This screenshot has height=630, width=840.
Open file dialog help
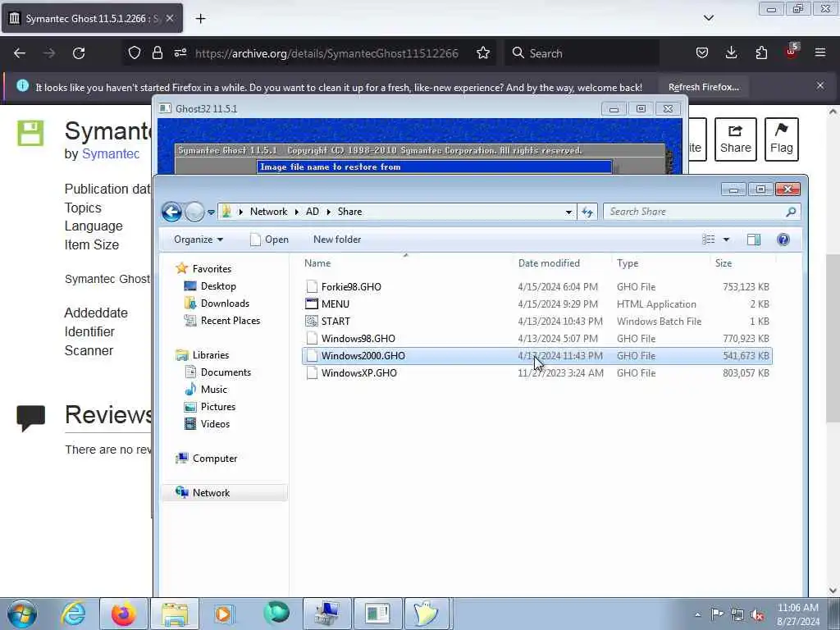(x=783, y=240)
